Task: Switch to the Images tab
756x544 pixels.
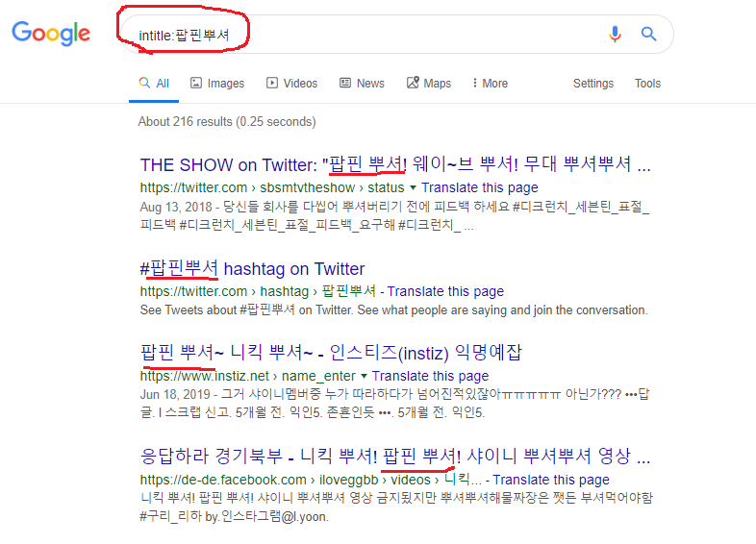Action: (x=217, y=84)
